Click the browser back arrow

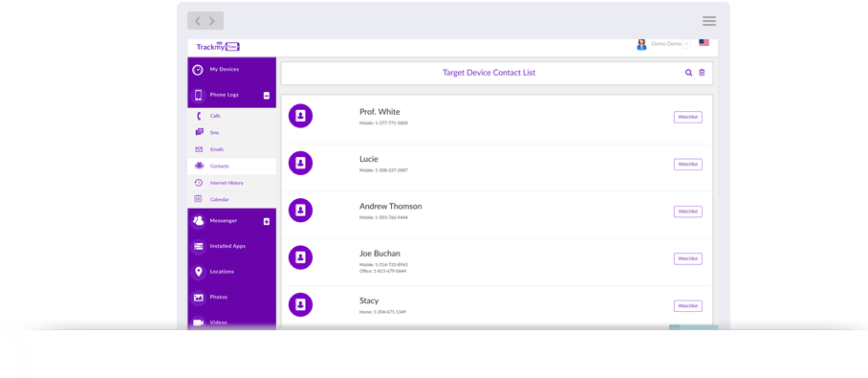198,21
